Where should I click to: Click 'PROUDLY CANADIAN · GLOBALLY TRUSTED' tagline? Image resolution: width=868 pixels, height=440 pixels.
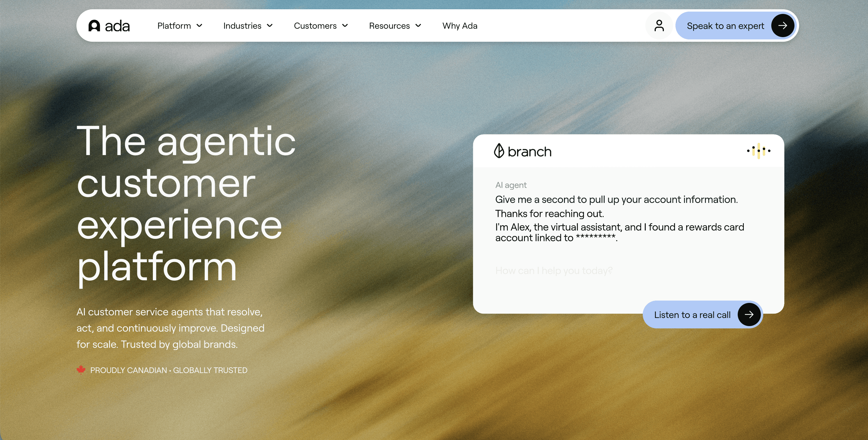[169, 370]
